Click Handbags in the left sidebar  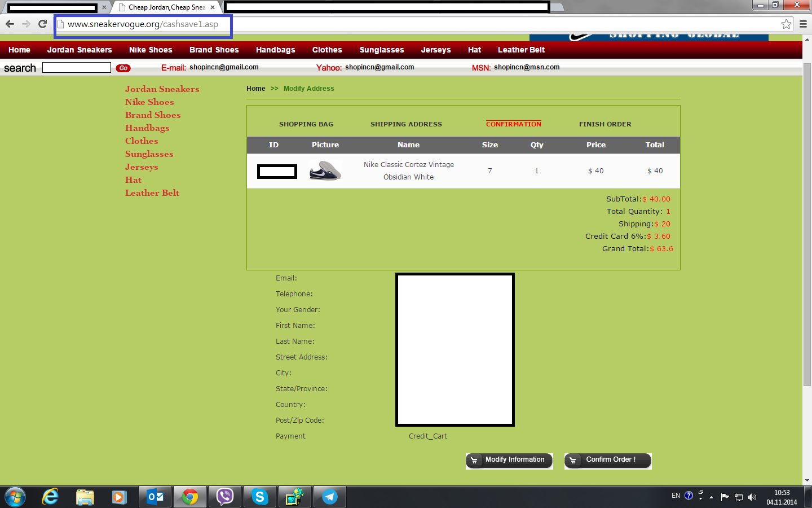pyautogui.click(x=147, y=128)
